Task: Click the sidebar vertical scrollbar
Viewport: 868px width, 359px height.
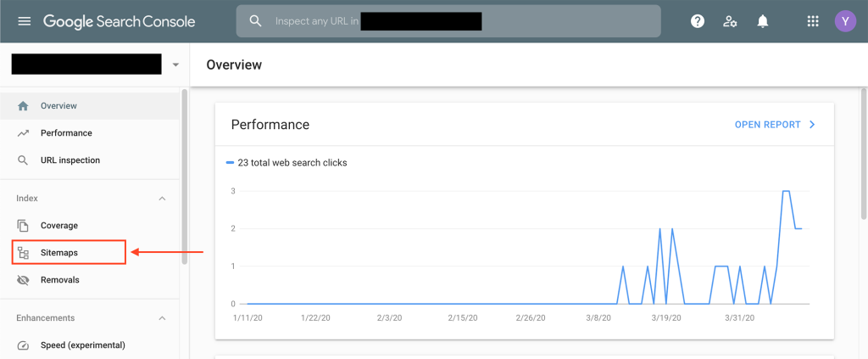Action: [x=184, y=178]
